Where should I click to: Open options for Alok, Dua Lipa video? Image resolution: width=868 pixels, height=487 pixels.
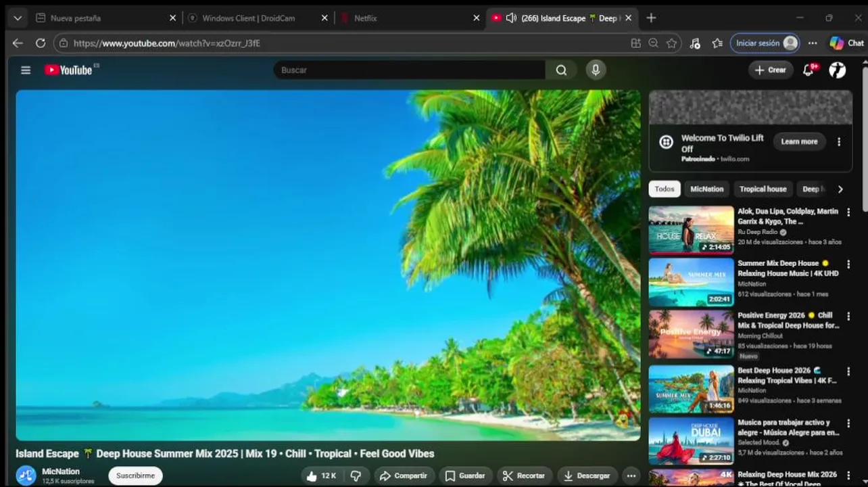[848, 212]
